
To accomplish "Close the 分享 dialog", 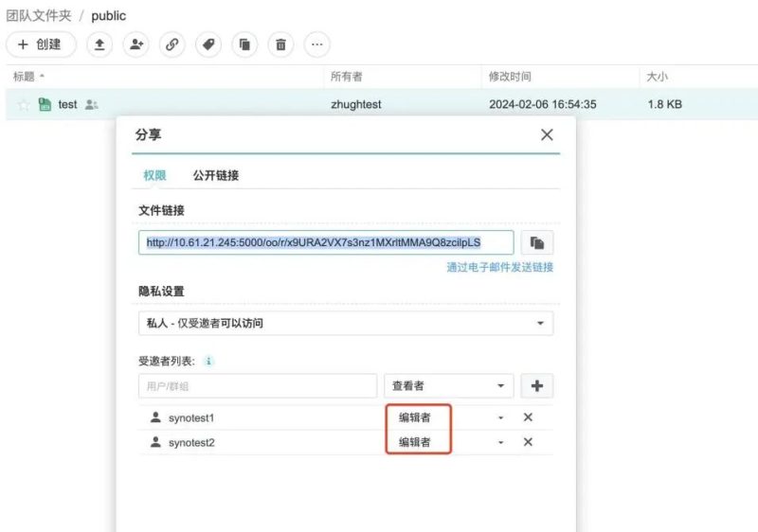I will point(547,134).
